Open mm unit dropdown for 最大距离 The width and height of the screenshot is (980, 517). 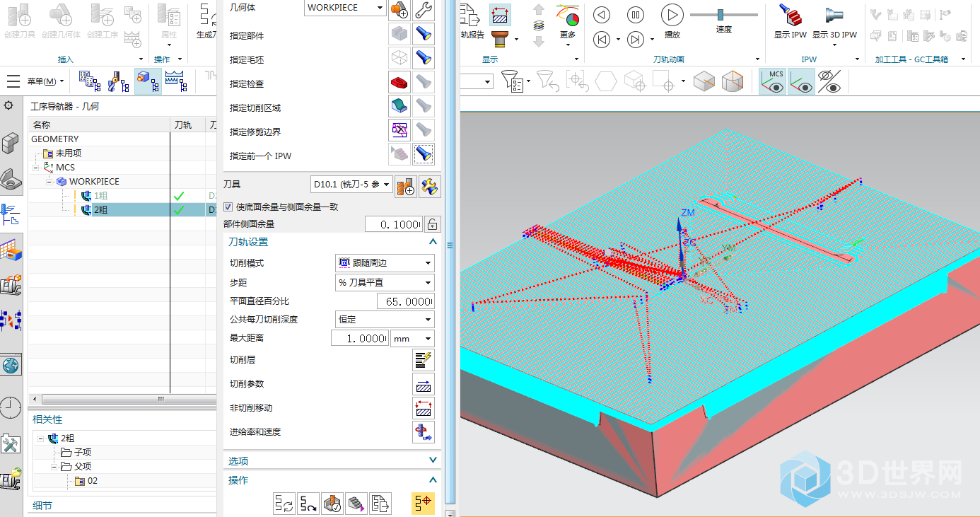pyautogui.click(x=412, y=339)
